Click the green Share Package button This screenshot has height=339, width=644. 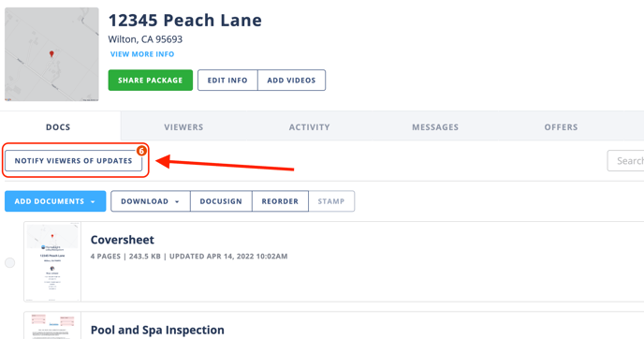coord(151,81)
